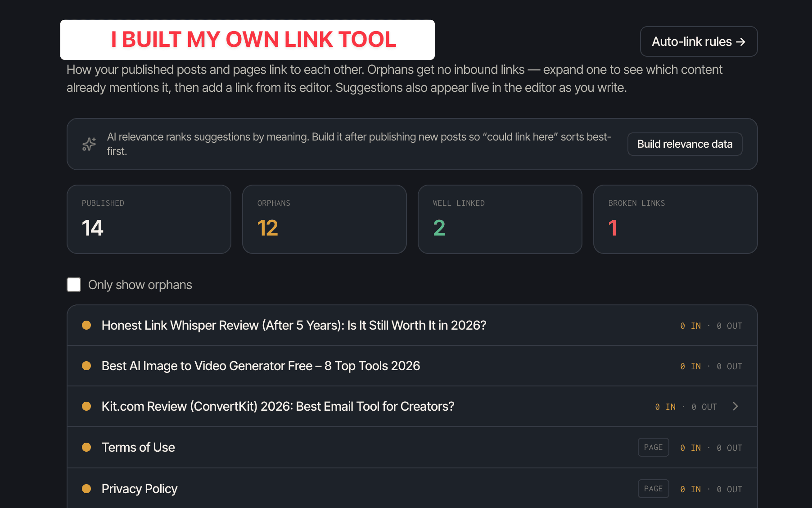The width and height of the screenshot is (812, 508).
Task: Enable the Only show orphans checkbox
Action: (74, 285)
